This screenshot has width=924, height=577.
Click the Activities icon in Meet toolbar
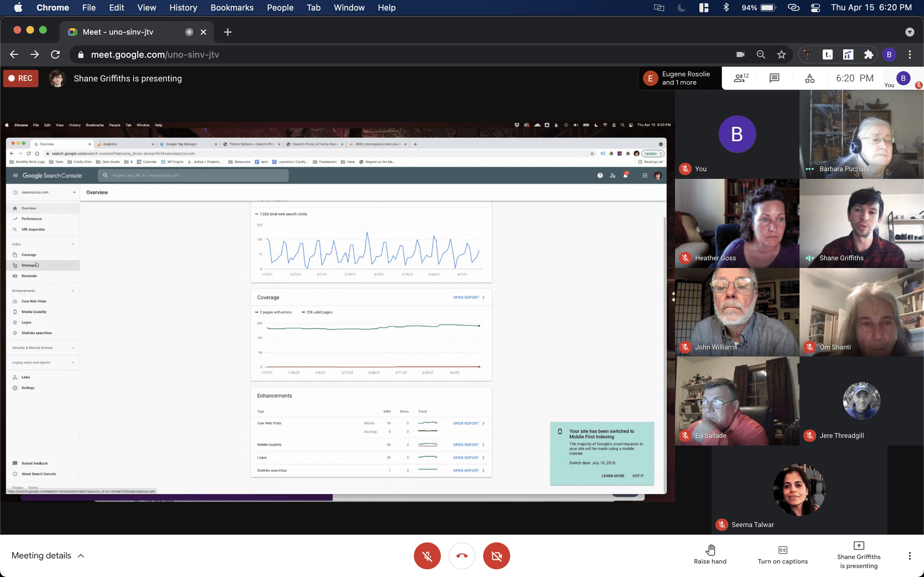809,78
